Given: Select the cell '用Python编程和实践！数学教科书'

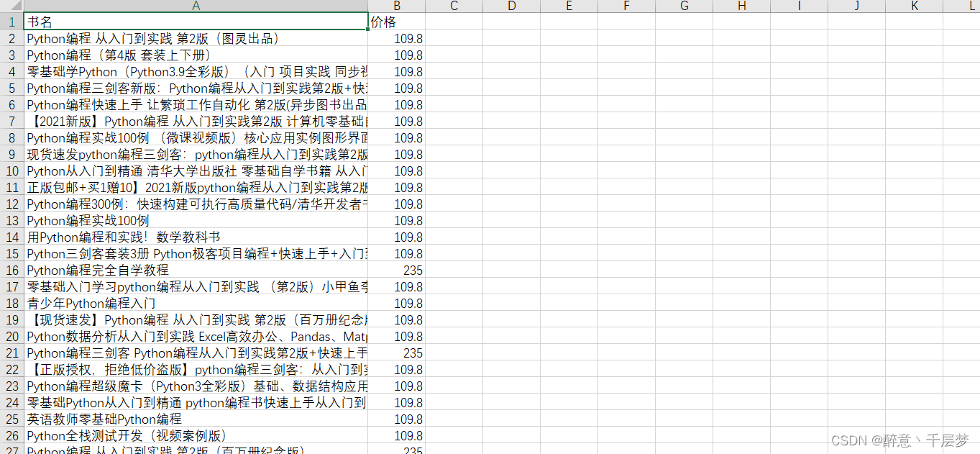Looking at the screenshot, I should tap(196, 237).
